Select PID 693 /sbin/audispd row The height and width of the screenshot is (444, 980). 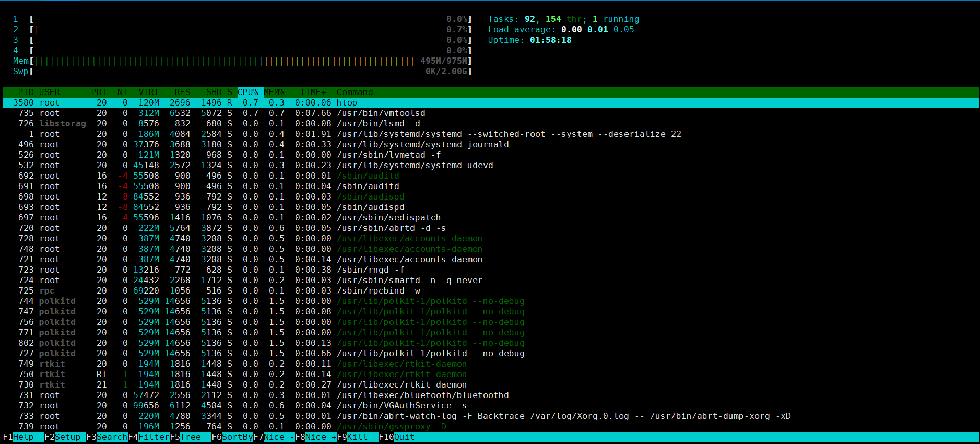click(491, 207)
